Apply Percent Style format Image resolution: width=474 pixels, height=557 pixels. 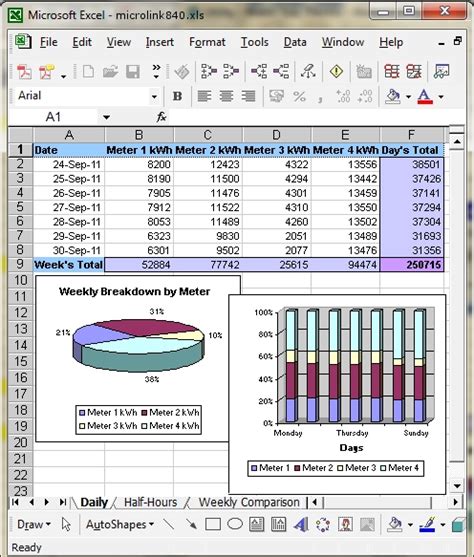coord(299,96)
